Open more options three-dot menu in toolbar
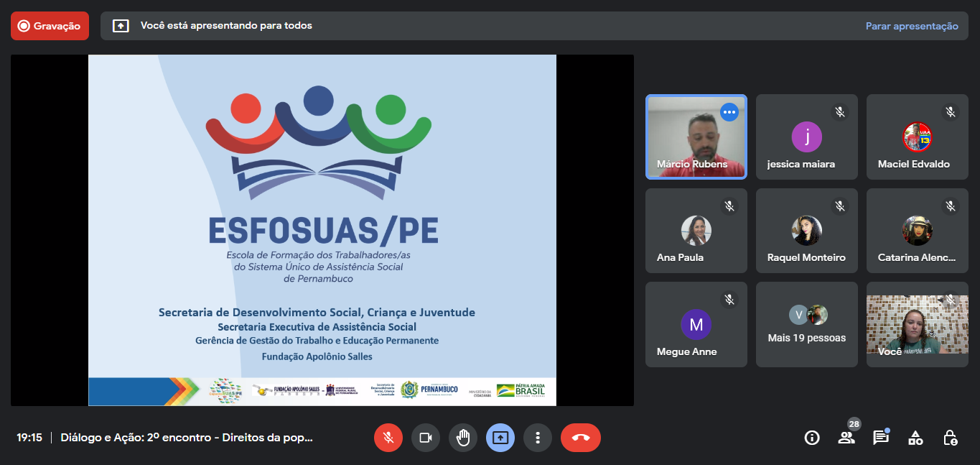The image size is (980, 465). click(537, 438)
